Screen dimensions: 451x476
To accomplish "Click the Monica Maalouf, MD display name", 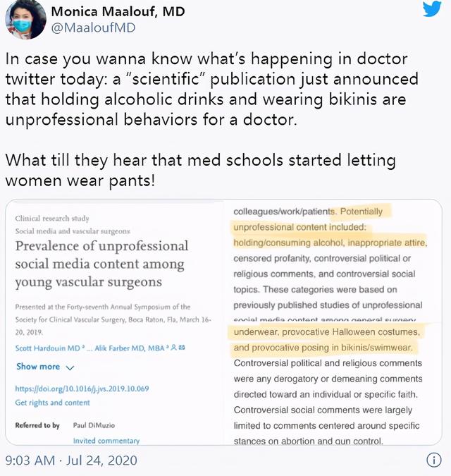I will coord(118,12).
